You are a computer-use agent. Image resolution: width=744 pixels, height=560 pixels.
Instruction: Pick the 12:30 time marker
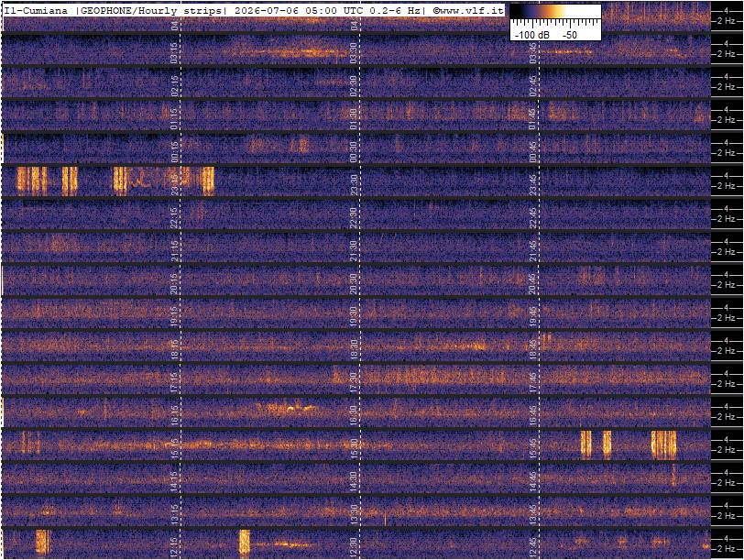click(x=354, y=548)
